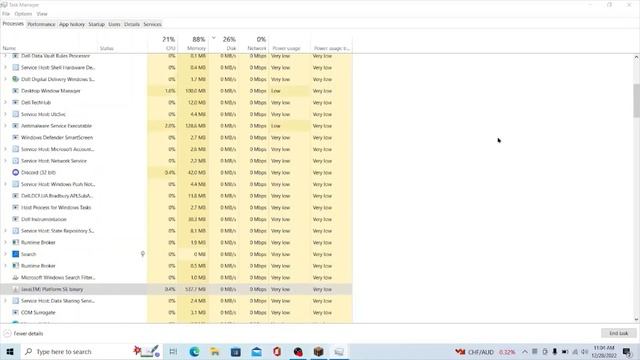This screenshot has width=640, height=360.
Task: Expand the Service Host: Network Service row
Action: tap(5, 161)
